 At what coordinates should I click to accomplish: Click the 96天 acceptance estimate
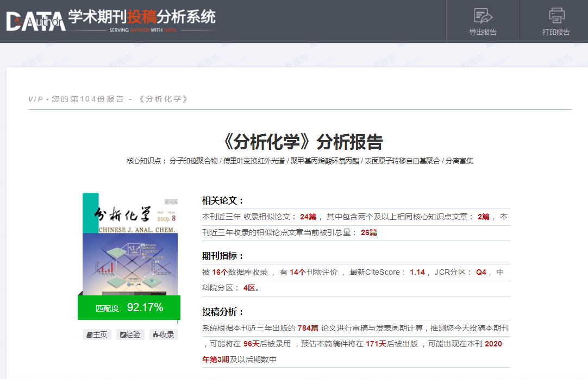(251, 344)
